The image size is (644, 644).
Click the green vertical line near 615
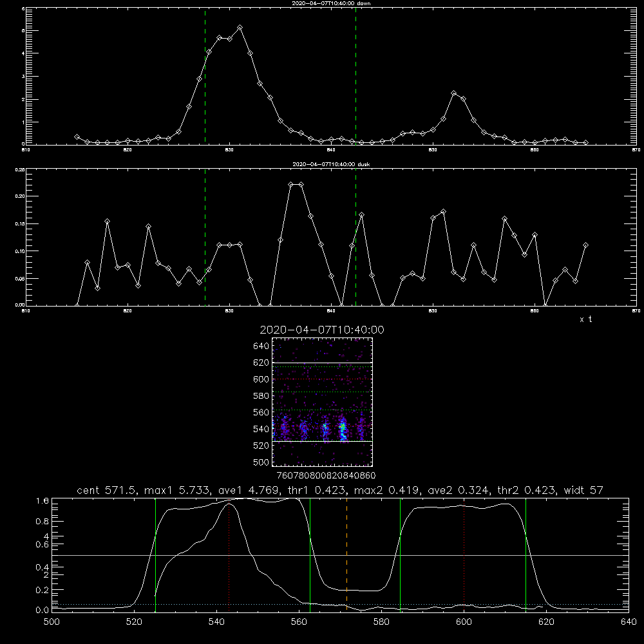tap(526, 555)
